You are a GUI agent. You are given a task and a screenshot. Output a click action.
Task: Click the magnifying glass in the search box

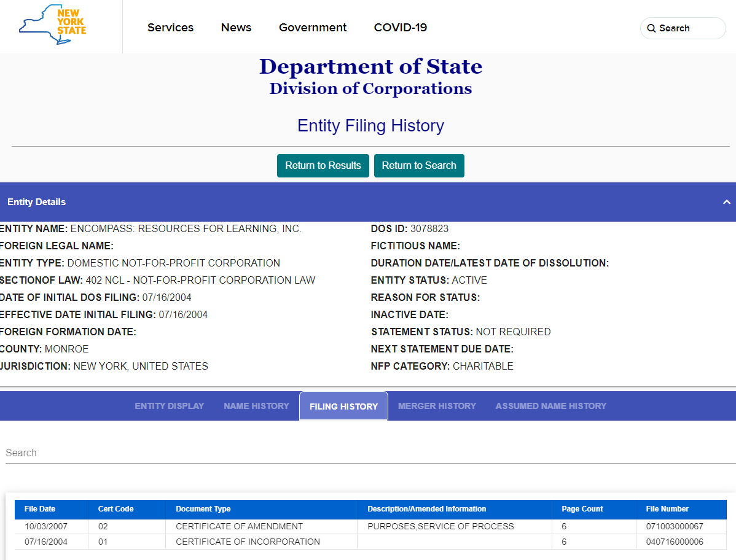[652, 28]
